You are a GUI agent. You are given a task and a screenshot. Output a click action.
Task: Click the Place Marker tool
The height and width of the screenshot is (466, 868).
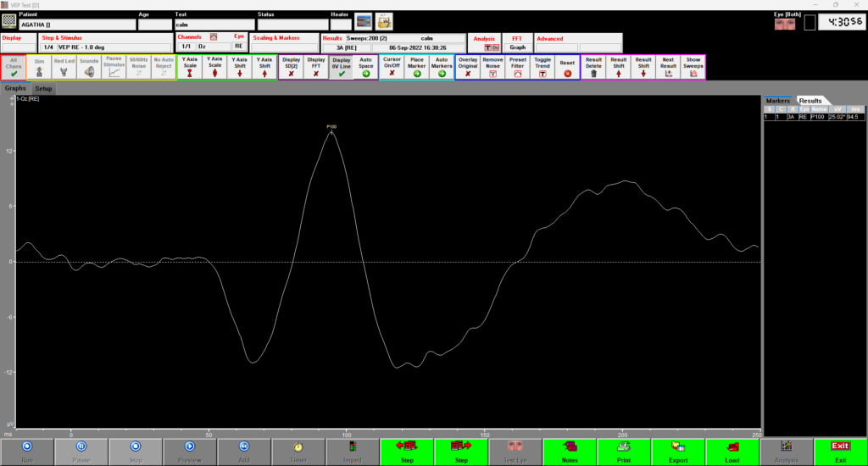(417, 68)
